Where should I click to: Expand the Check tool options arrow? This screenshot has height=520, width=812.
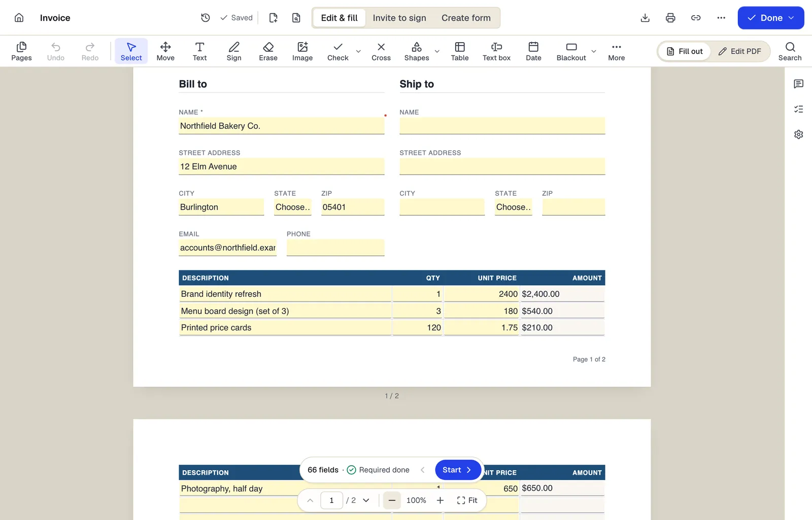[358, 51]
